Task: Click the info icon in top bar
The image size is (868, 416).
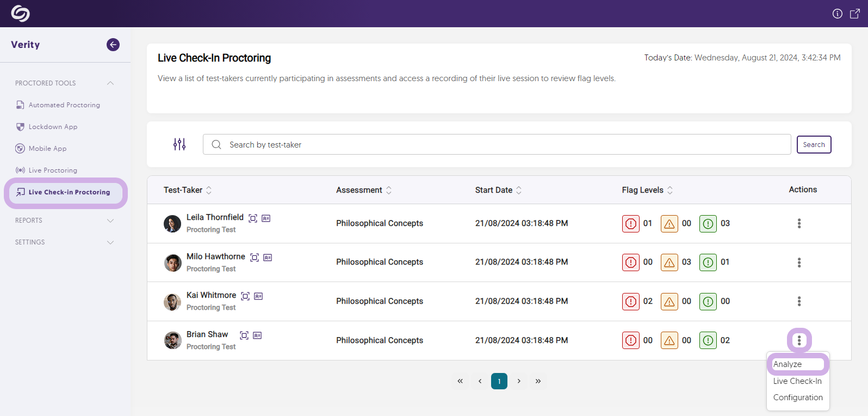Action: 838,14
